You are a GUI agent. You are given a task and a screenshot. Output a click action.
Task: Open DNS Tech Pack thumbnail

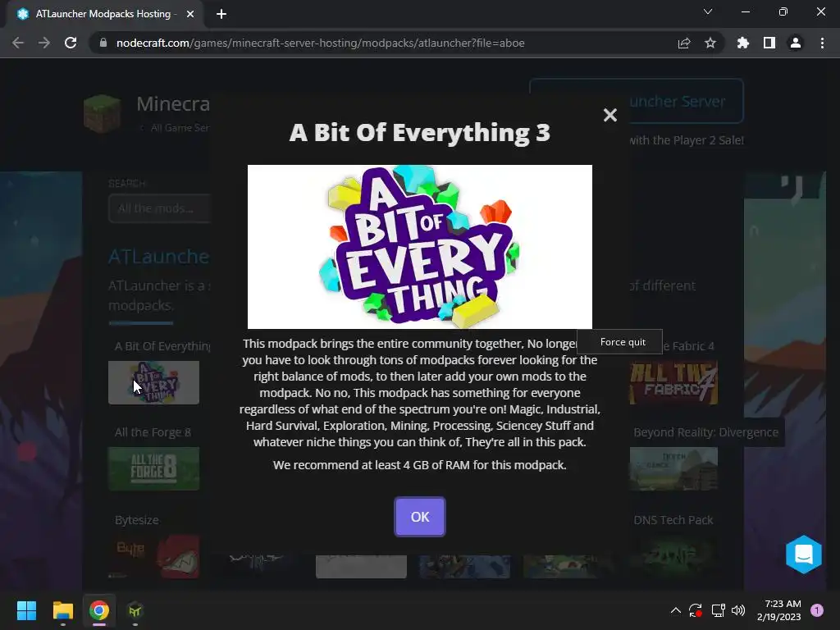673,557
